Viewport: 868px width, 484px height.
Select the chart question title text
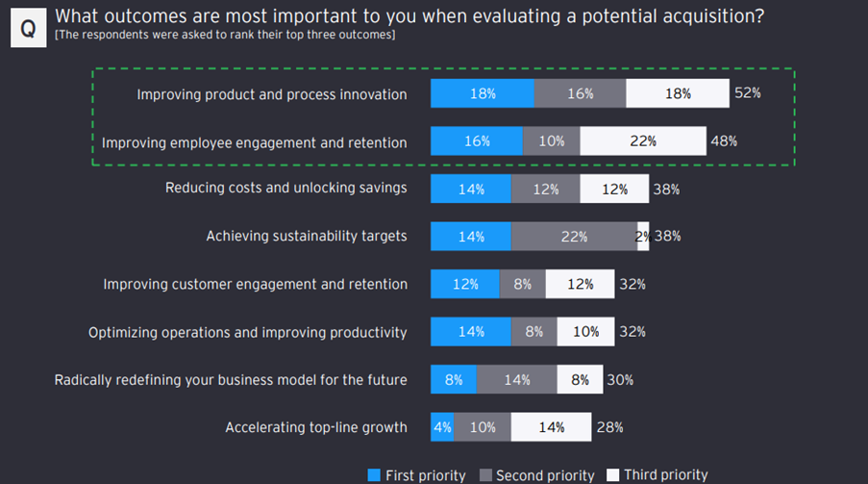point(409,16)
